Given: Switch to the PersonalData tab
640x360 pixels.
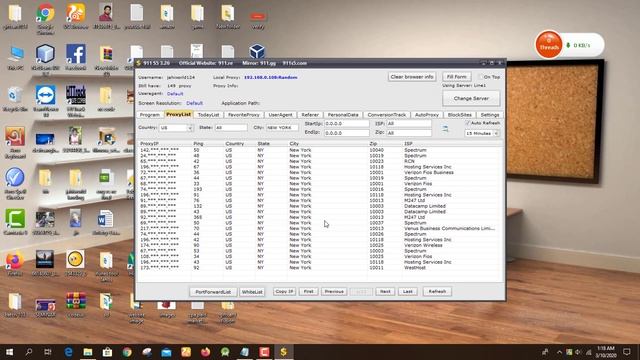Looking at the screenshot, I should click(343, 115).
